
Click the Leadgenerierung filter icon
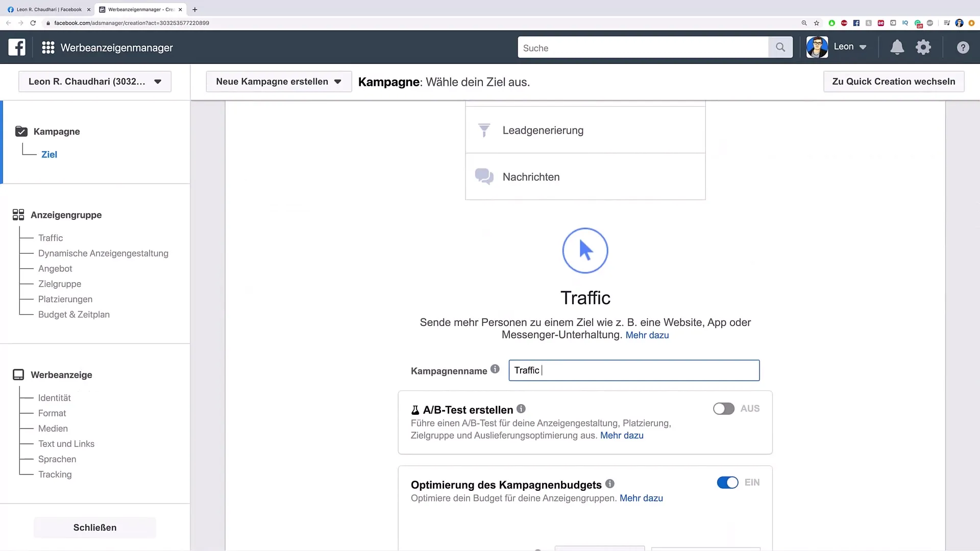click(483, 130)
